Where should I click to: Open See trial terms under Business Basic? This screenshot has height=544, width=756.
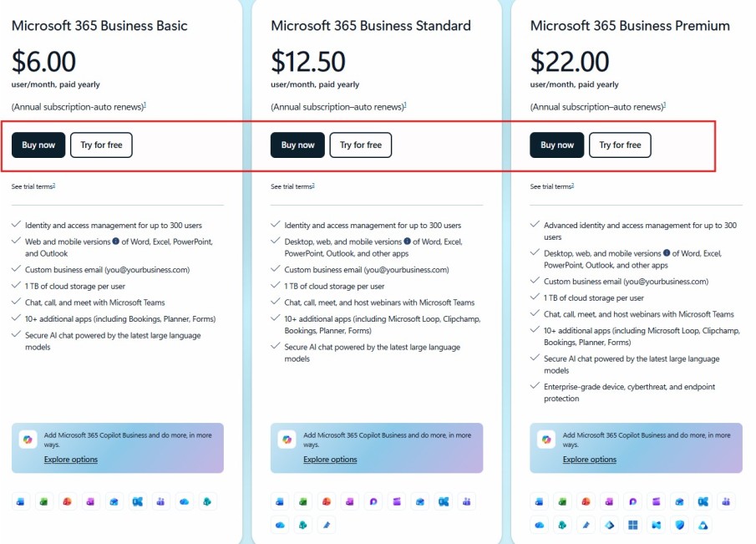pos(31,186)
